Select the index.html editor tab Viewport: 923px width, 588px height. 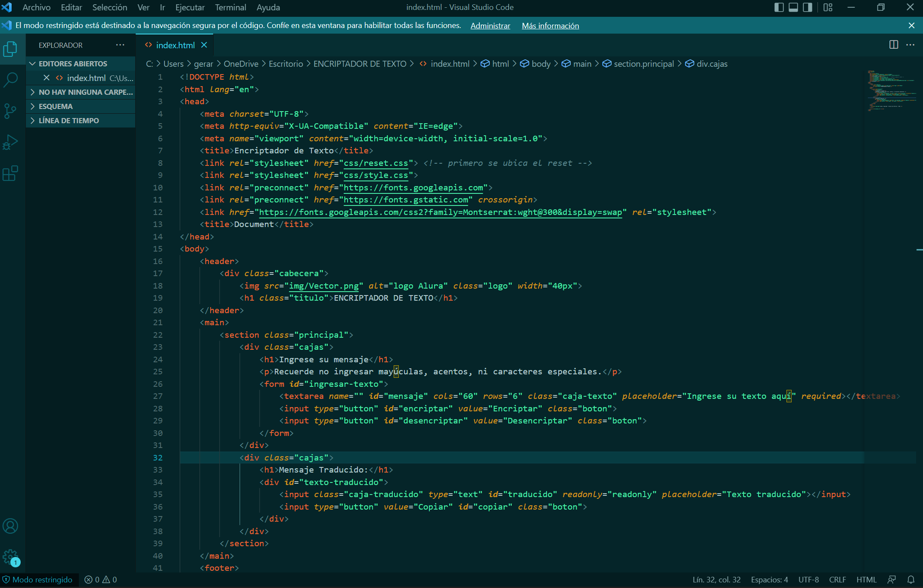(x=175, y=45)
